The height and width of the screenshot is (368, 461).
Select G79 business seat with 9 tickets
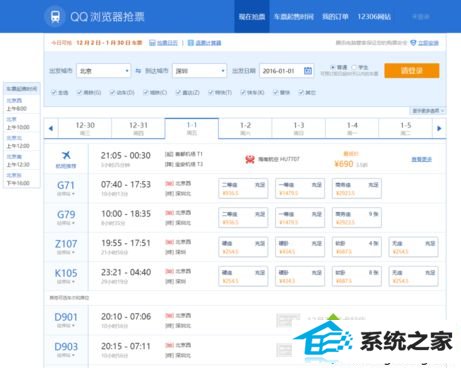[x=357, y=218]
